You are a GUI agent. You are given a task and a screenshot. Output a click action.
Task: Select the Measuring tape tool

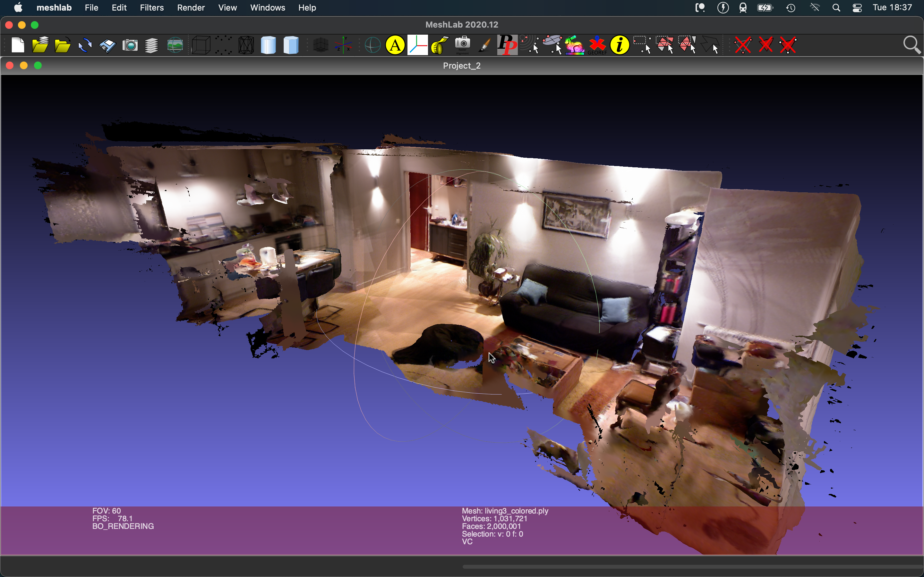[x=440, y=46]
